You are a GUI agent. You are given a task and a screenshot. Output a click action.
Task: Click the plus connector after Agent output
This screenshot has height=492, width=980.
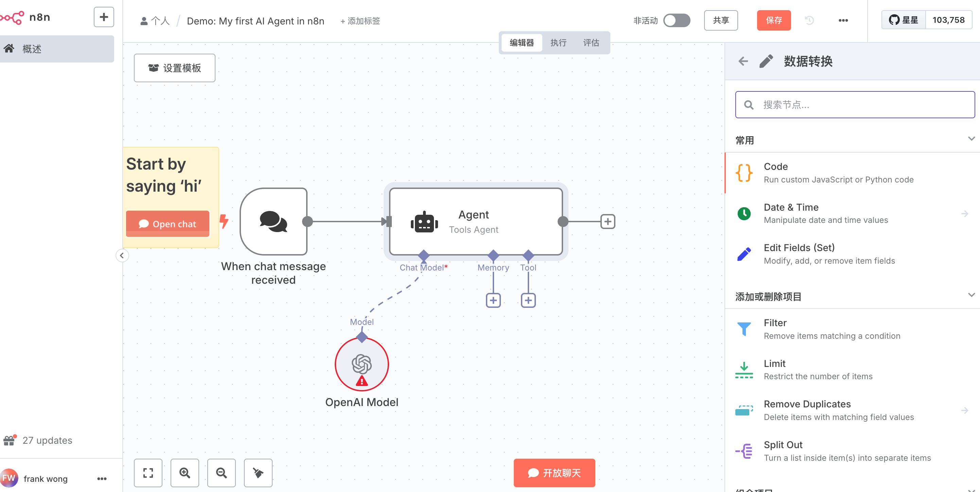click(608, 222)
